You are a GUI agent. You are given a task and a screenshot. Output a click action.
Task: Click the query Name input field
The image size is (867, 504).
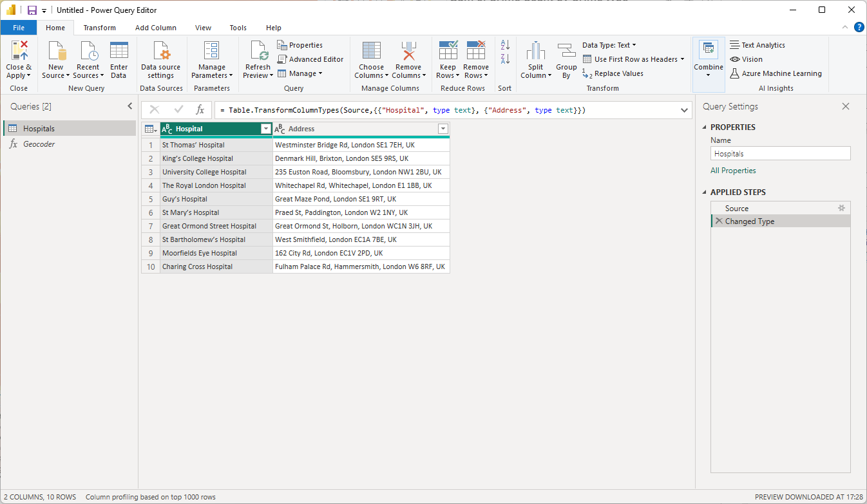click(x=780, y=154)
